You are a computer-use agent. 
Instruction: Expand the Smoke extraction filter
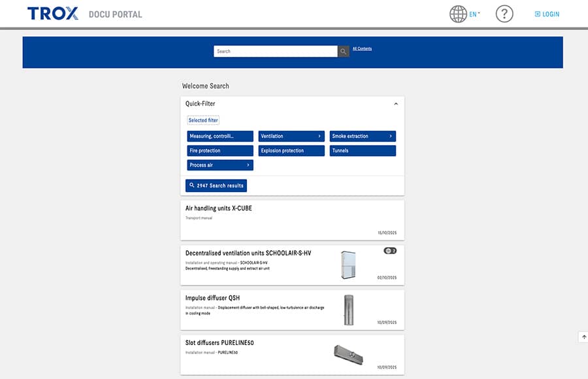(x=391, y=137)
